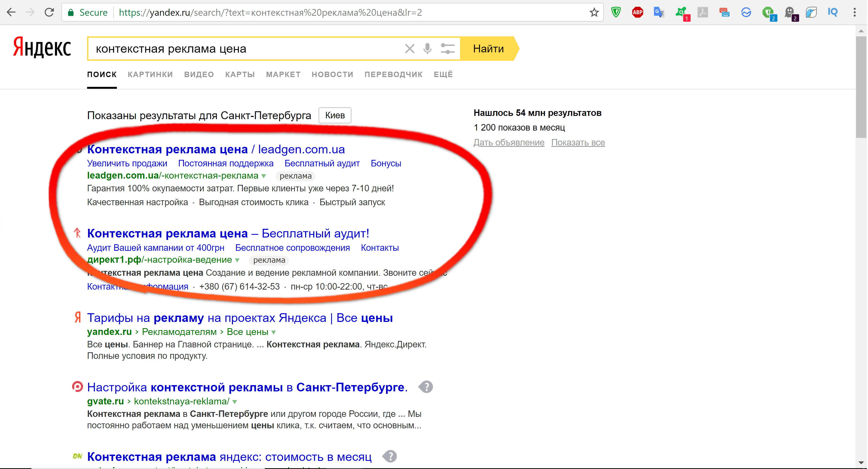868x469 pixels.
Task: Reload the page with the refresh icon
Action: [50, 12]
